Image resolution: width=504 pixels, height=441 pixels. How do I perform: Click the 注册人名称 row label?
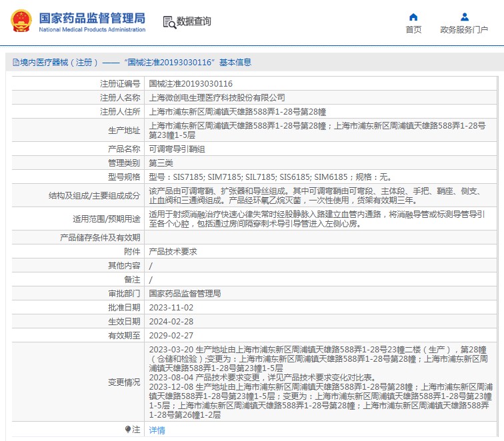[x=120, y=98]
